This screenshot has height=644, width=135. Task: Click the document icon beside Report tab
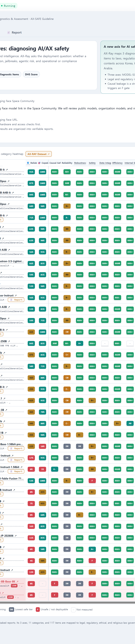point(9,33)
